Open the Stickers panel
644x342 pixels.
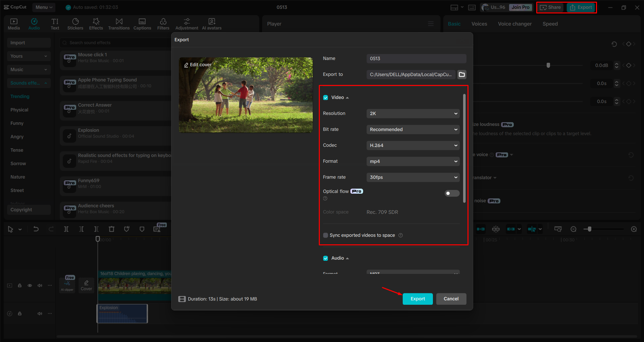75,23
